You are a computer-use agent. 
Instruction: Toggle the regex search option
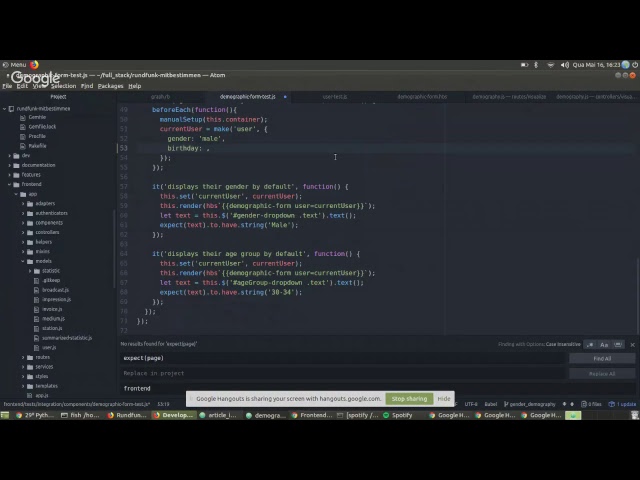click(x=590, y=345)
